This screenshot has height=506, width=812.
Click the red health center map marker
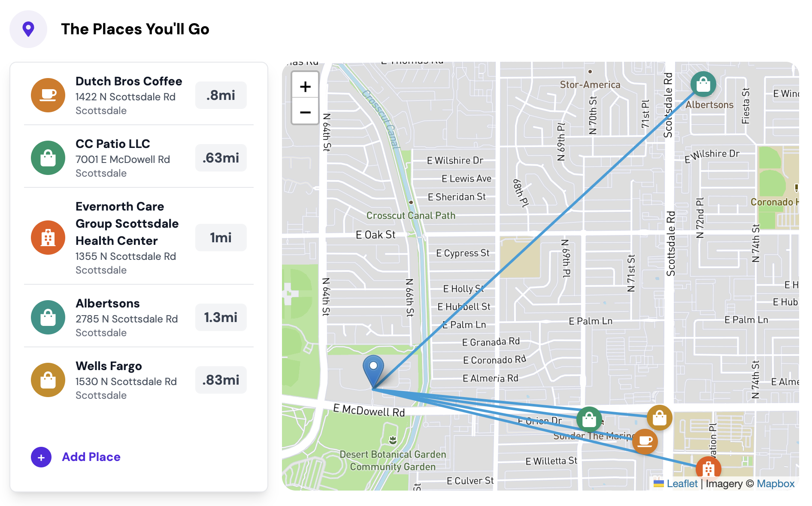pos(708,468)
